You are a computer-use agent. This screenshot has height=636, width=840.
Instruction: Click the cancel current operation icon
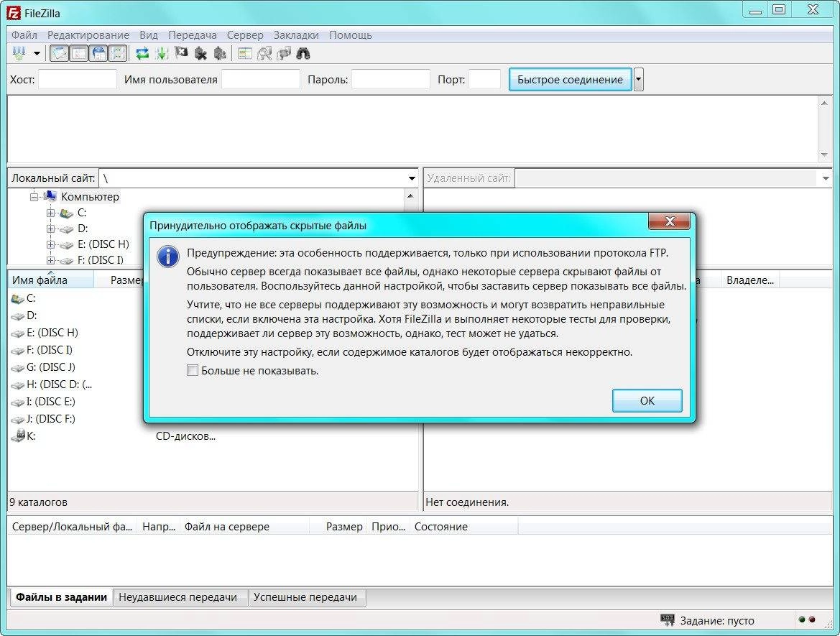click(x=182, y=54)
